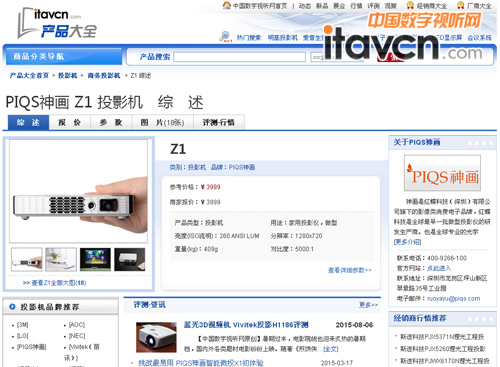
Task: Click the blue circle icon by 投影机品牌推荐
Action: click(12, 307)
